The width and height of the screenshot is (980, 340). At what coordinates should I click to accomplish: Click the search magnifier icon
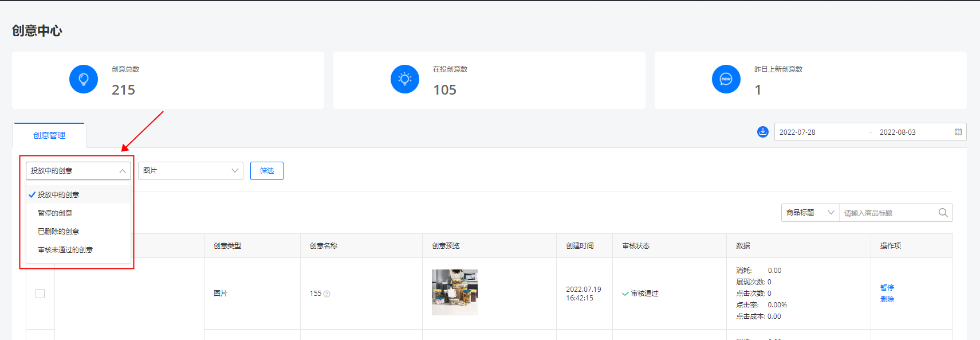pos(943,213)
